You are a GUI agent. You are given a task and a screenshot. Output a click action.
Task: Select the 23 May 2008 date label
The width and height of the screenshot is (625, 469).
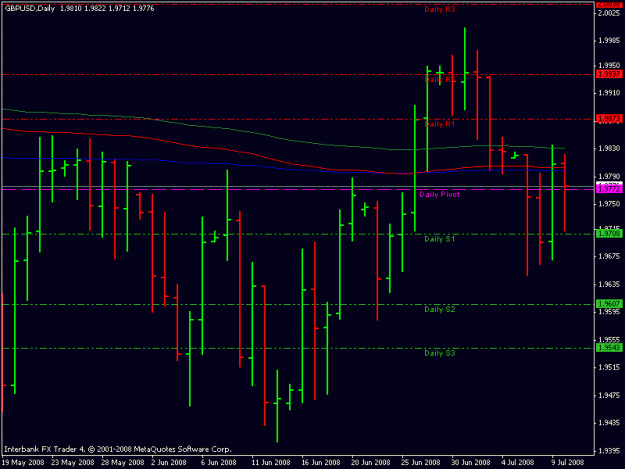pos(73,463)
